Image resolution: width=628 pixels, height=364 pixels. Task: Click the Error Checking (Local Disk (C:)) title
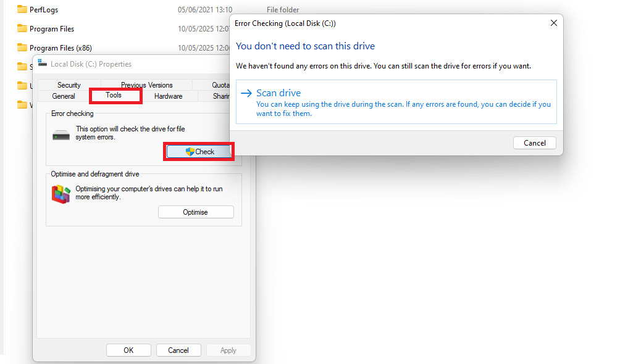click(285, 23)
